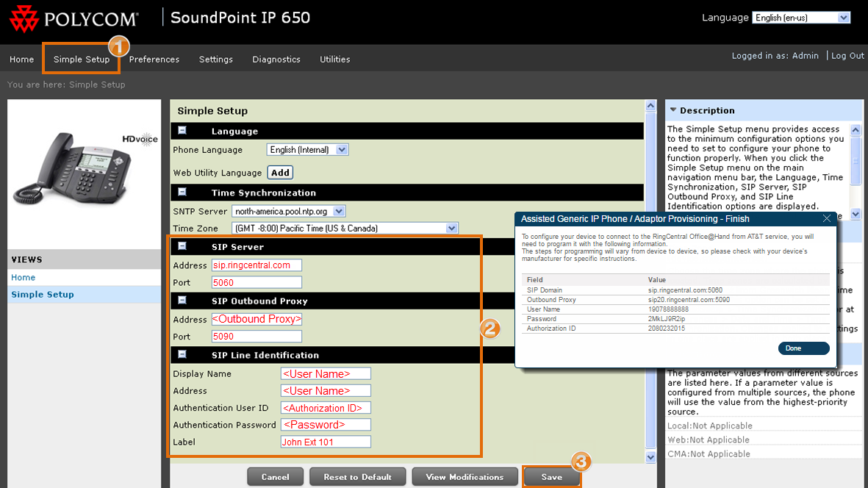This screenshot has height=488, width=868.
Task: Click the Description text scrollbar down arrow
Action: 856,214
